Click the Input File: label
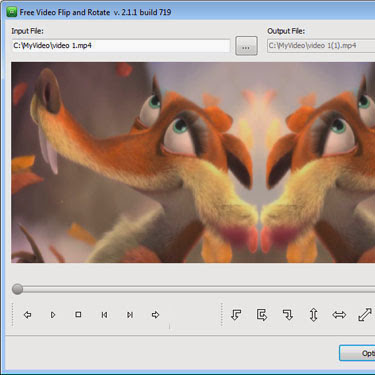375x375 pixels. tap(27, 31)
